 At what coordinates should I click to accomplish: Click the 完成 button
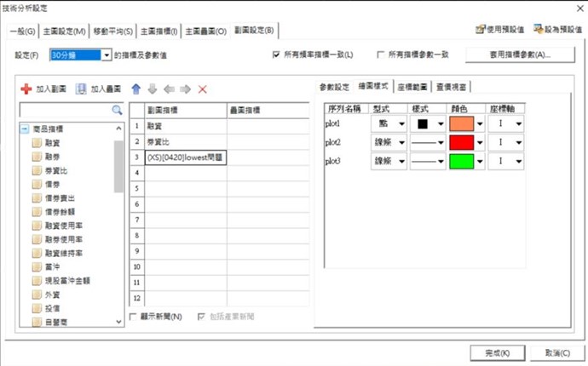pos(493,352)
